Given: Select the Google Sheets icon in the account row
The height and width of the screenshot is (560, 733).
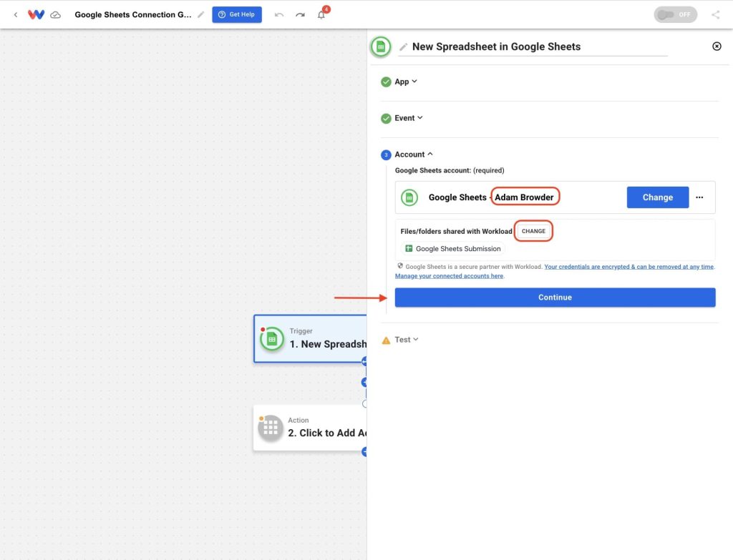Looking at the screenshot, I should pyautogui.click(x=409, y=197).
